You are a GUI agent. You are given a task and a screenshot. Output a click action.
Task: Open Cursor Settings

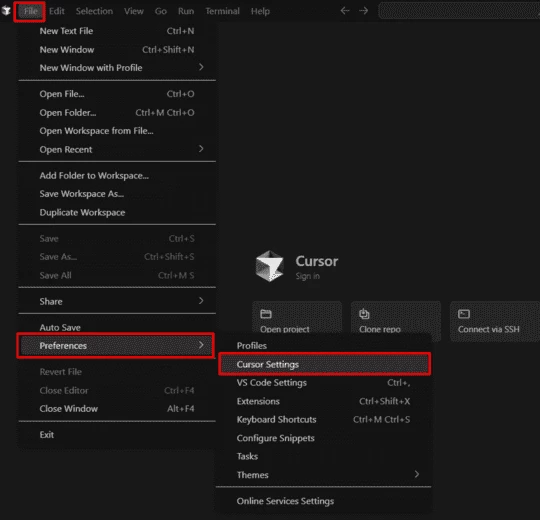click(x=324, y=364)
